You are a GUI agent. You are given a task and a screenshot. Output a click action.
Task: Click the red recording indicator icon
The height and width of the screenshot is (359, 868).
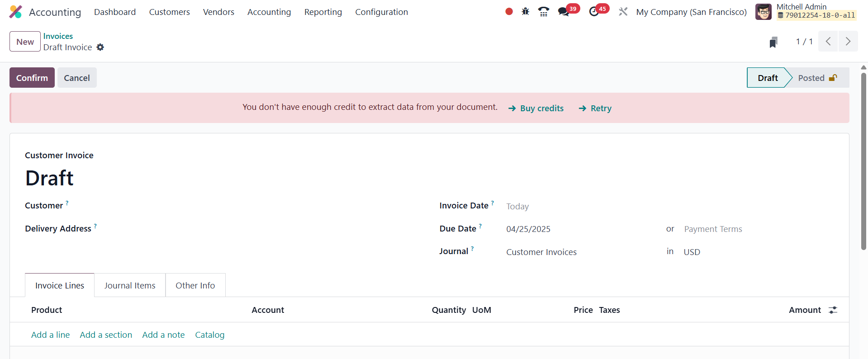click(509, 12)
